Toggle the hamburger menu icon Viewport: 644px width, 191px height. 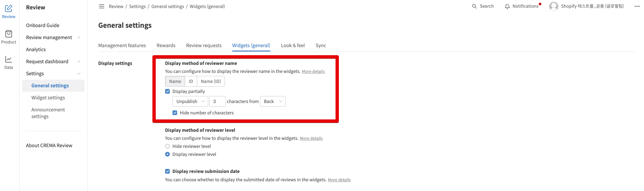click(x=102, y=6)
